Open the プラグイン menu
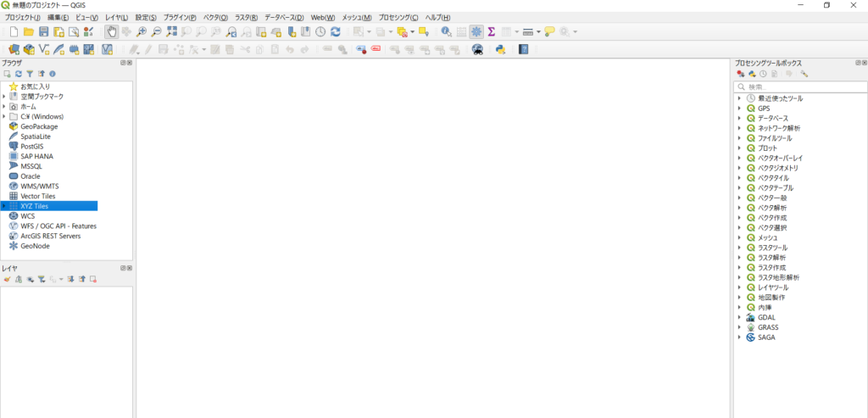This screenshot has height=418, width=868. point(180,18)
